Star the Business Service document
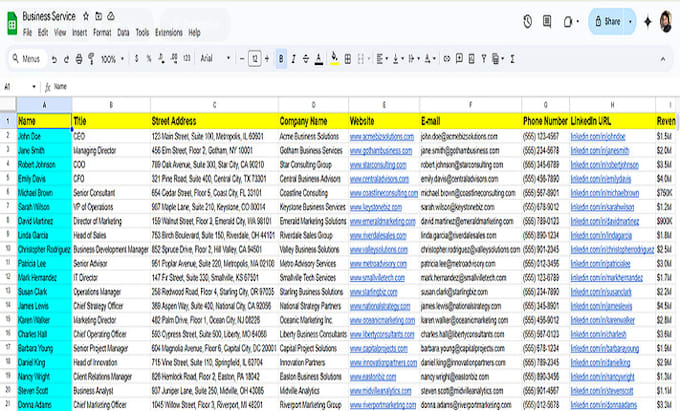The image size is (680, 411). [86, 16]
